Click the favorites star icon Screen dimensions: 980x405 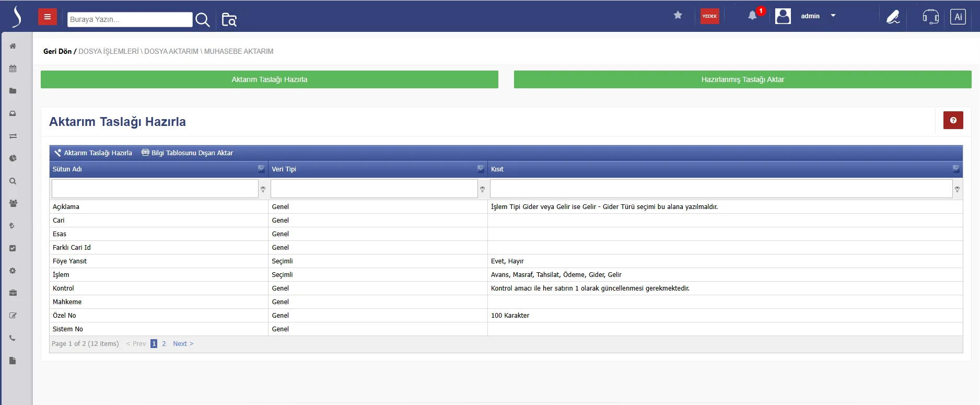pos(678,15)
